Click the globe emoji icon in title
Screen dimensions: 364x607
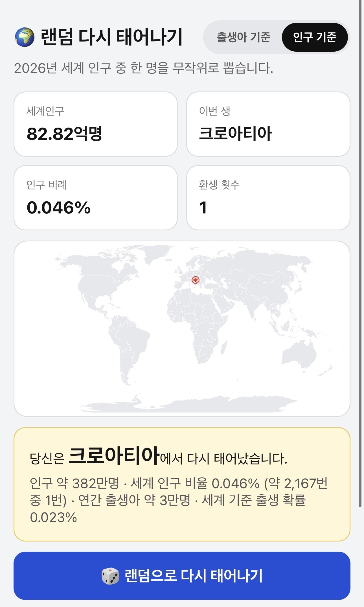25,37
